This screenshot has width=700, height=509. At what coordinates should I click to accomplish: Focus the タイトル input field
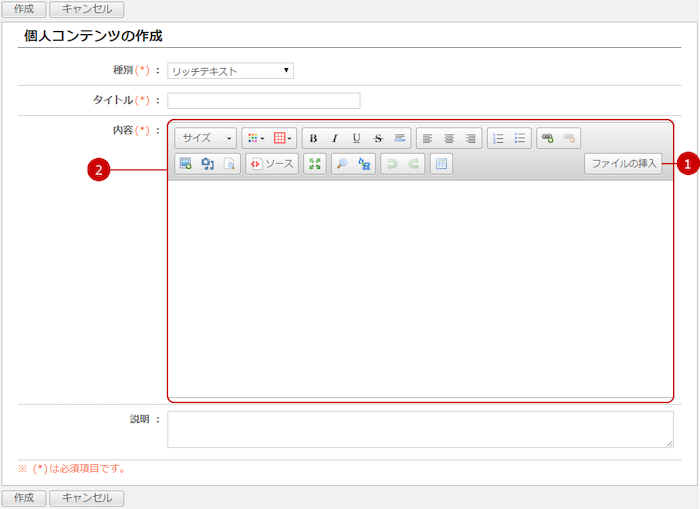click(x=263, y=100)
